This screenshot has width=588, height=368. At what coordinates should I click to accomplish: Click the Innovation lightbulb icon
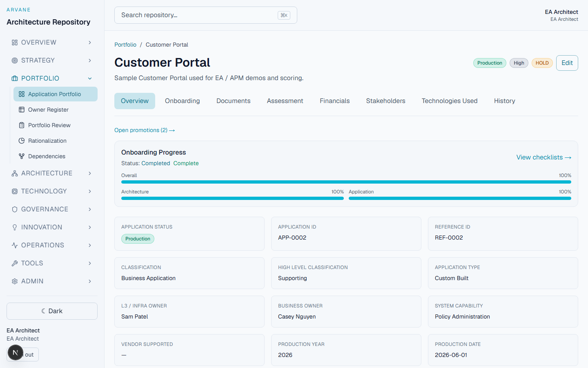coord(15,227)
